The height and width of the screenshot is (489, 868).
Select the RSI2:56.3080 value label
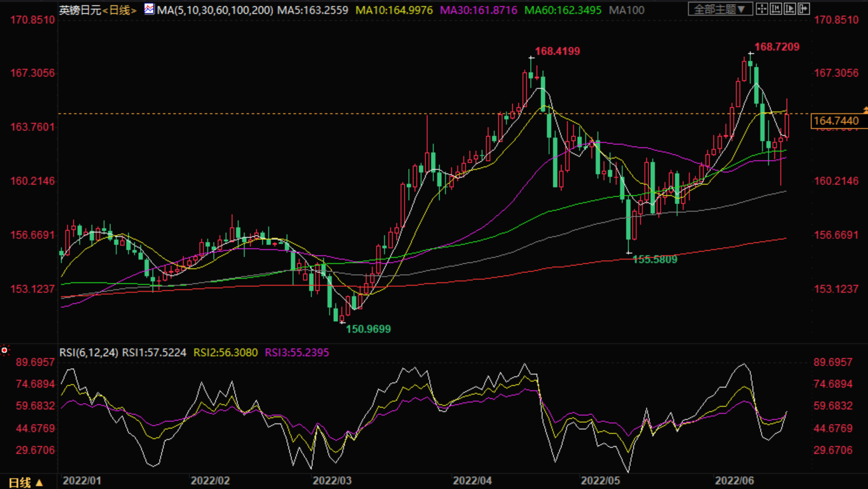coord(225,353)
